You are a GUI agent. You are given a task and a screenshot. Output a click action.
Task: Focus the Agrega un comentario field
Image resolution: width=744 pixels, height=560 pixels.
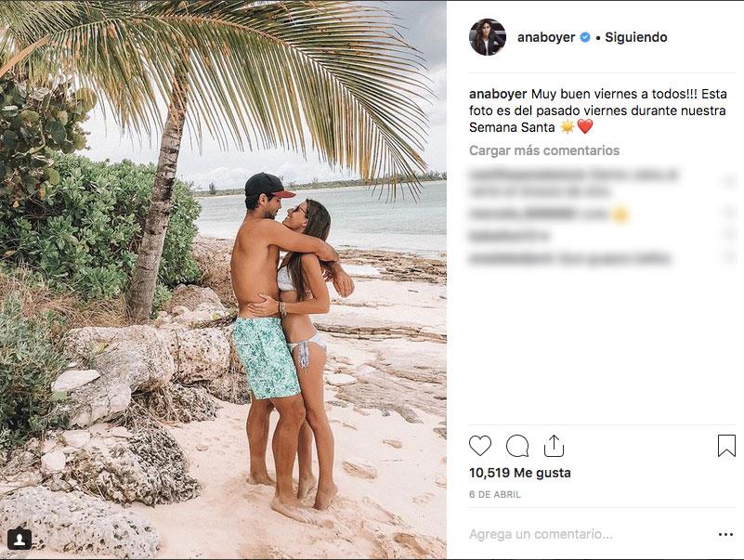coord(588,534)
